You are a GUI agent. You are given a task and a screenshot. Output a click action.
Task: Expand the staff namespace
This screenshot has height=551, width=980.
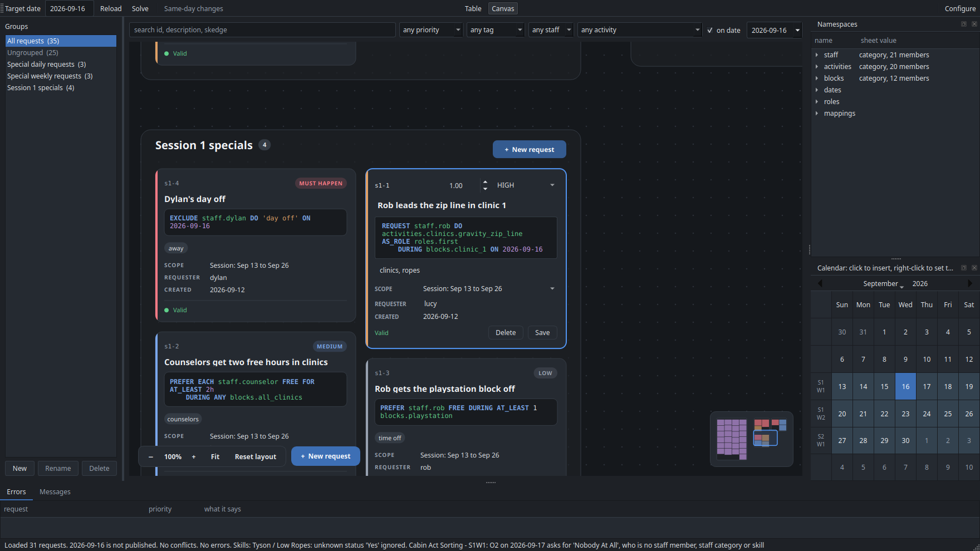click(817, 55)
